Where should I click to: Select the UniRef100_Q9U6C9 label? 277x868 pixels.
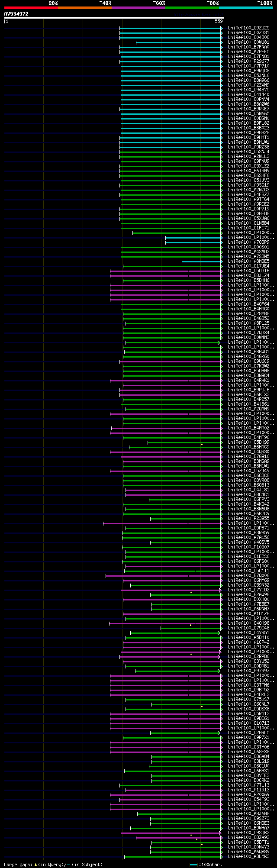tap(248, 361)
